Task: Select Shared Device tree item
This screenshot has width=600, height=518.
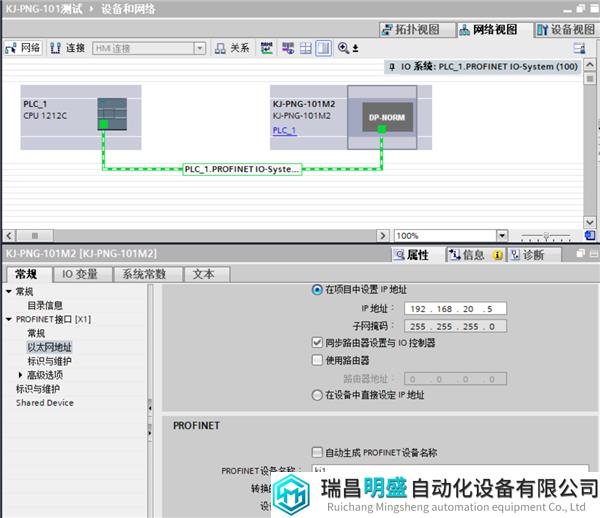Action: pyautogui.click(x=45, y=402)
